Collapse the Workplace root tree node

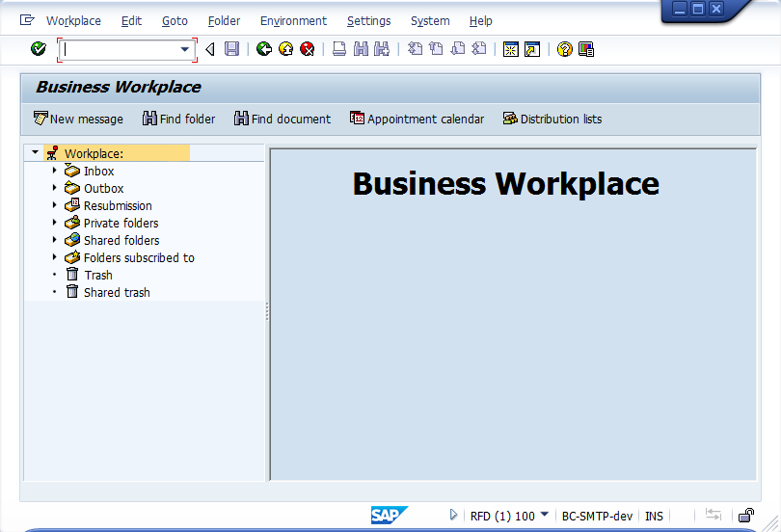pos(36,152)
